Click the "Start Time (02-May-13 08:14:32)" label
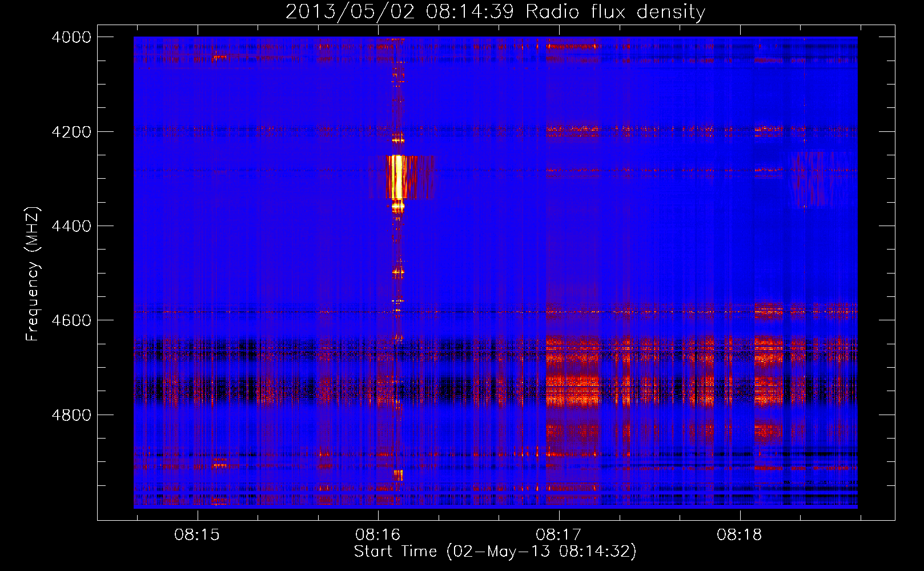Image resolution: width=924 pixels, height=571 pixels. click(x=495, y=552)
